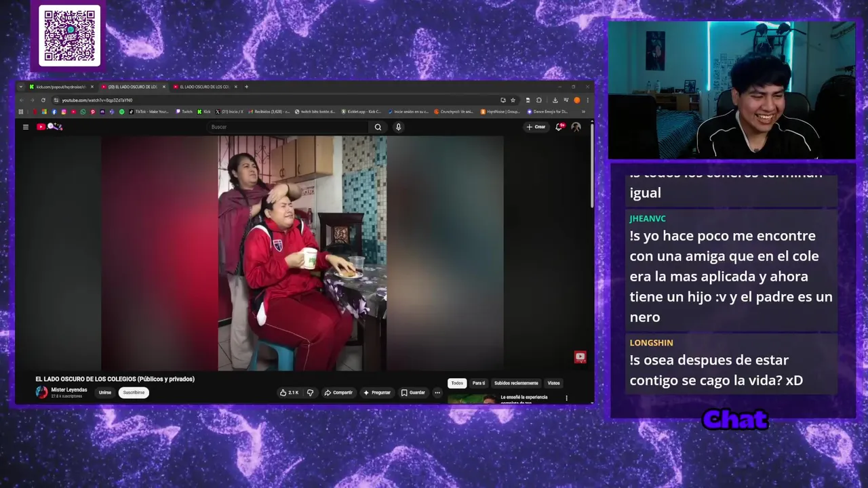
Task: Open options for the first suggested video
Action: click(567, 399)
